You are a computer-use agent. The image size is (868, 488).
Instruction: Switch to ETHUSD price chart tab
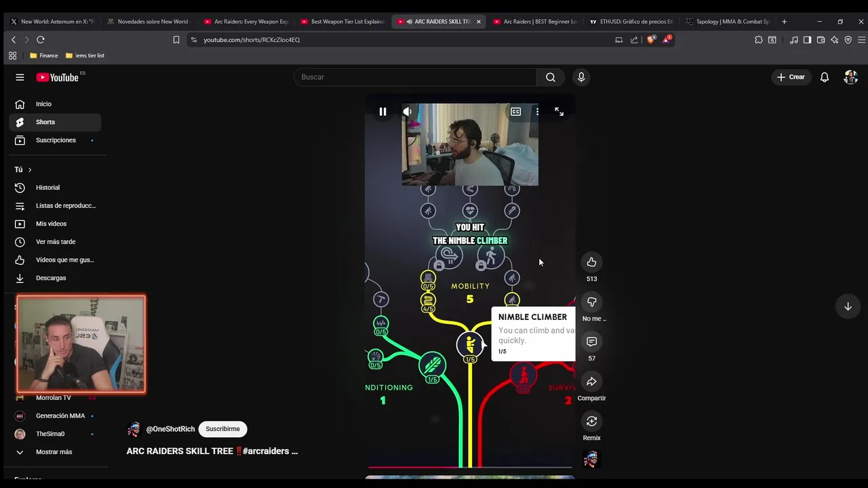pyautogui.click(x=631, y=22)
